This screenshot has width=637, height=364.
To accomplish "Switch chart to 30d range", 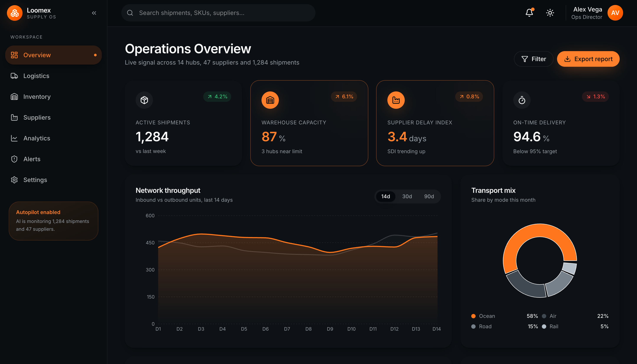I will [407, 196].
